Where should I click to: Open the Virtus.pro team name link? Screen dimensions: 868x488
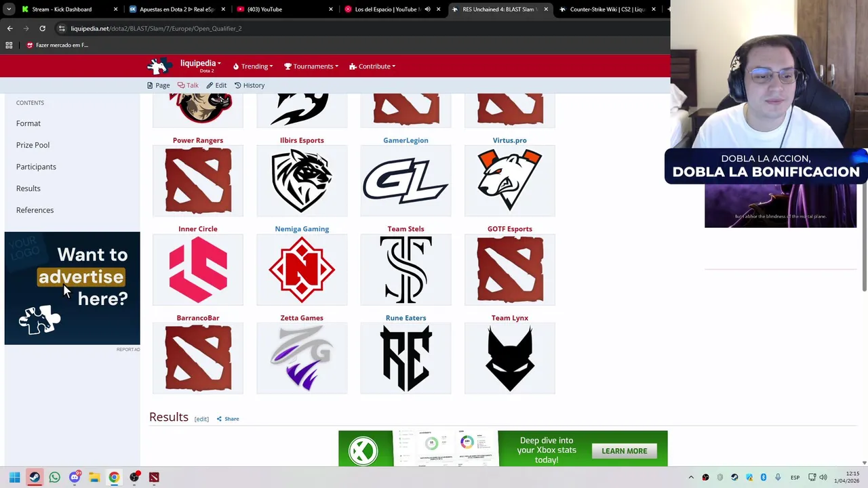pos(510,140)
